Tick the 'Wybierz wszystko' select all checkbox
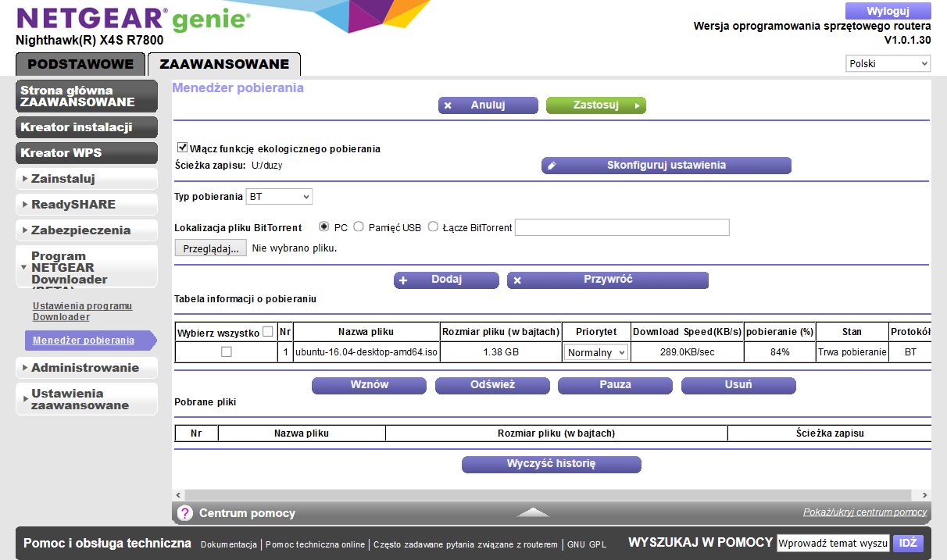Viewport: 947px width, 560px height. (x=268, y=332)
